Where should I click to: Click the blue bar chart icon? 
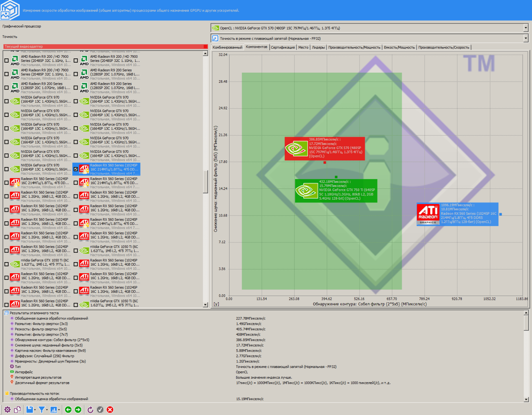(54, 410)
